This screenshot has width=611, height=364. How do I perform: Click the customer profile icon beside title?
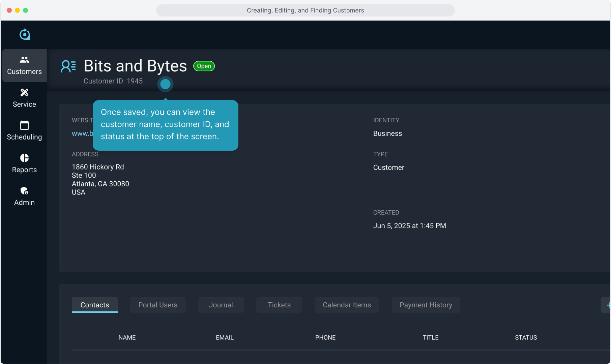coord(68,66)
